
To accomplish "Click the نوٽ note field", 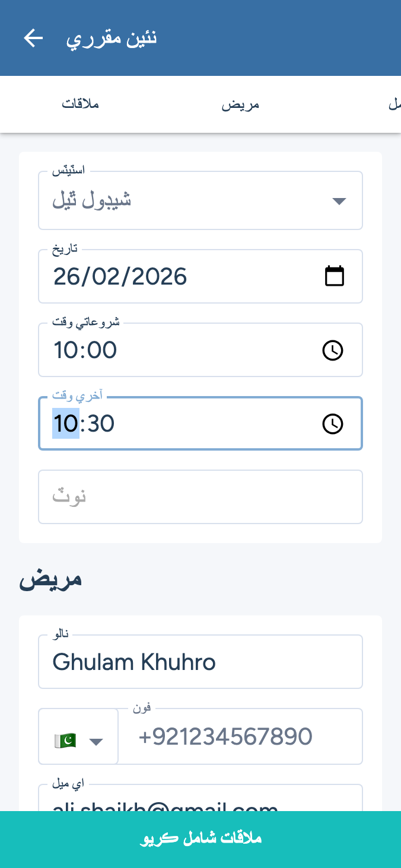I will (200, 497).
